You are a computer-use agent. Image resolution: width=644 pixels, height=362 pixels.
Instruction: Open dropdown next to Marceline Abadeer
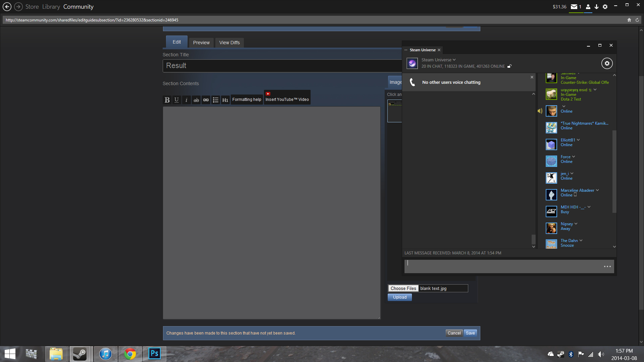coord(597,190)
